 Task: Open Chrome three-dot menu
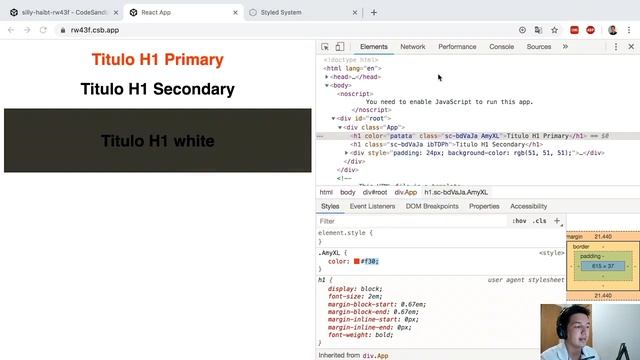pos(629,30)
